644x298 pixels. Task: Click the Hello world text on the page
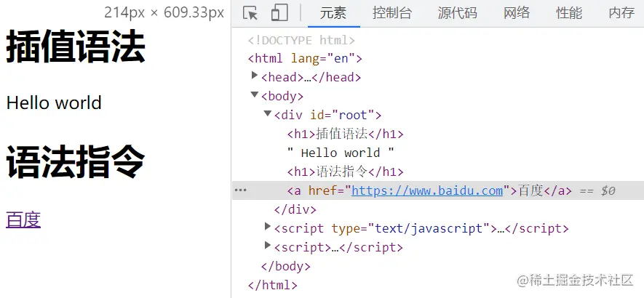(54, 102)
